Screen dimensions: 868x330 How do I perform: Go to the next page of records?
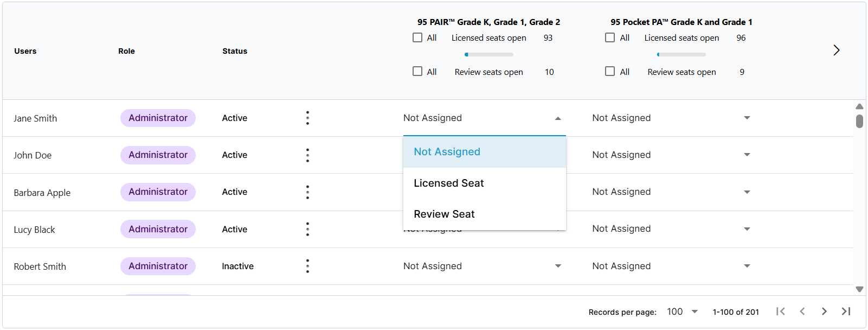tap(824, 311)
